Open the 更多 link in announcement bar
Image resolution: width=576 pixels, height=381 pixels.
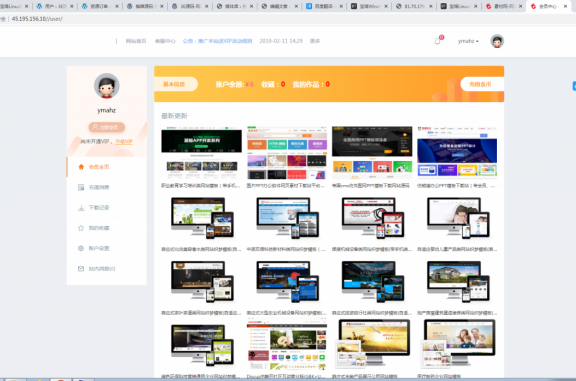315,41
